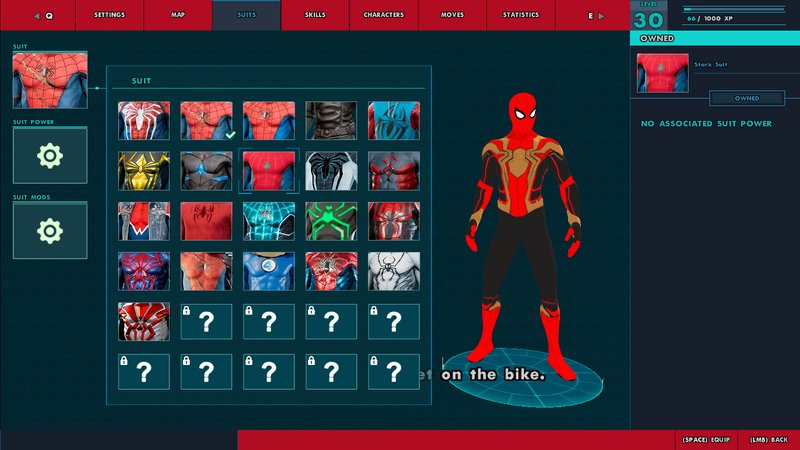Screen dimensions: 800x450
Task: Click the Level 30 indicator
Action: tap(648, 16)
